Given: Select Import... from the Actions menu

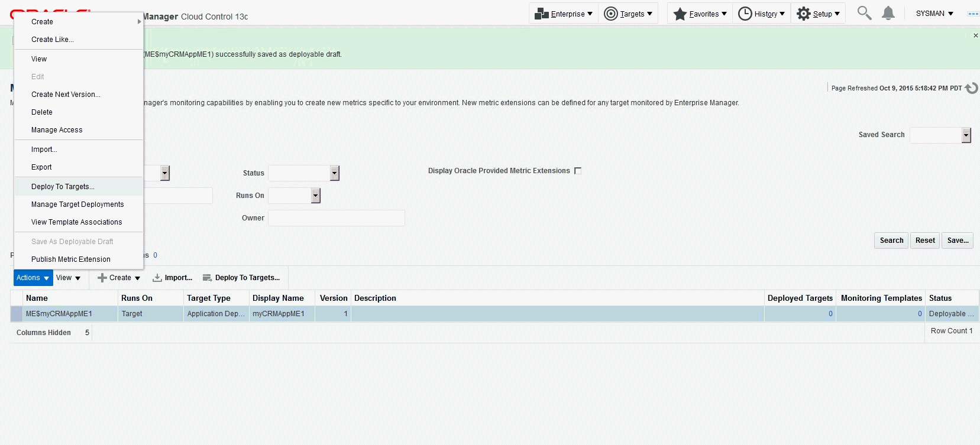Looking at the screenshot, I should [x=79, y=150].
